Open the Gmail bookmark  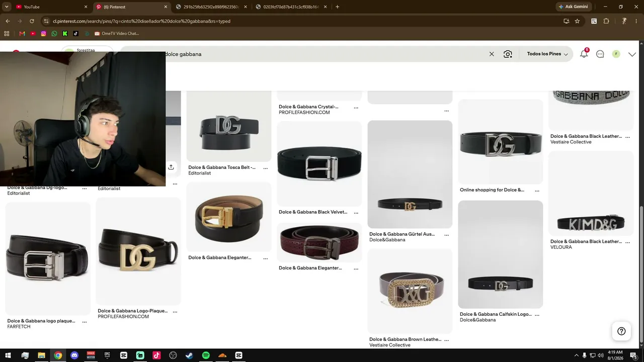pyautogui.click(x=22, y=34)
